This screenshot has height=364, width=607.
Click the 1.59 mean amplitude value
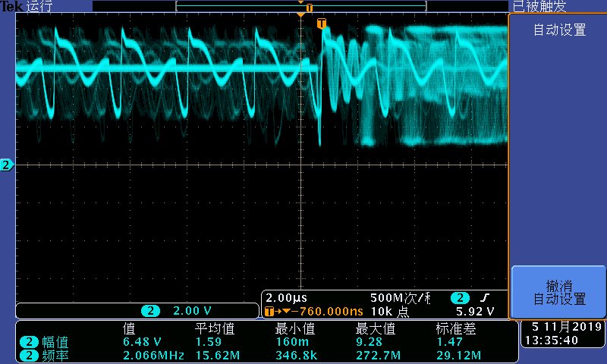[x=208, y=342]
